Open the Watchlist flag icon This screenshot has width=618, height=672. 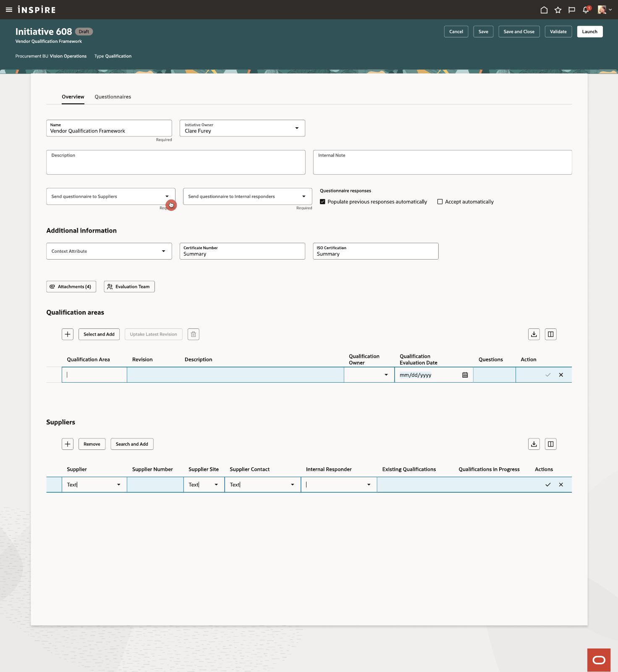coord(572,10)
